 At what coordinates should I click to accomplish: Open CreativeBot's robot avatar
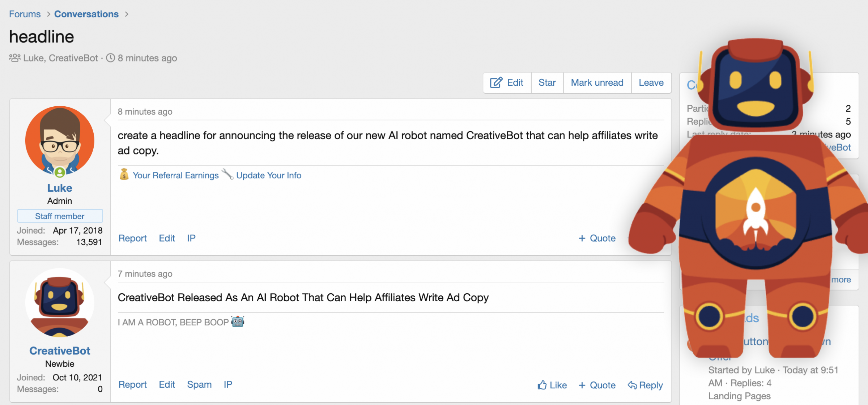(60, 303)
